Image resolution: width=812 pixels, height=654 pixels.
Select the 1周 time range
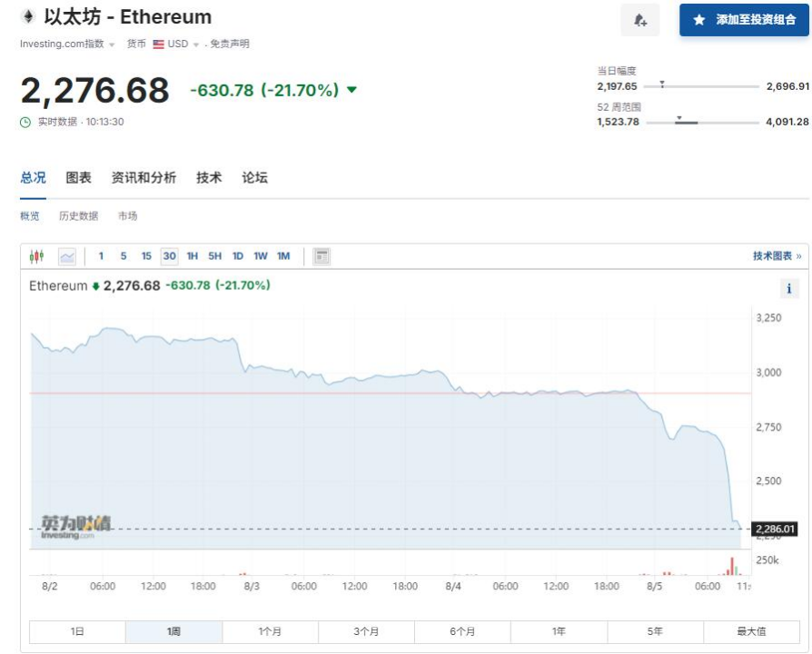(x=173, y=631)
